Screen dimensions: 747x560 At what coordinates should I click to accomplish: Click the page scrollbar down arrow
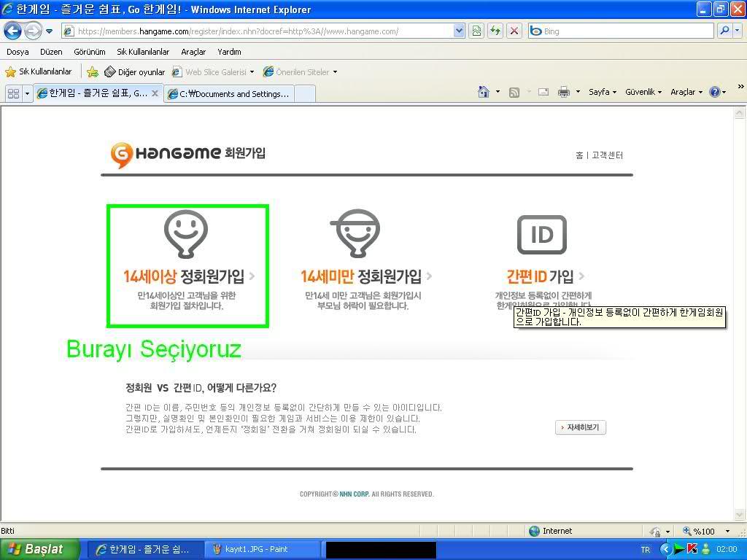coord(740,515)
